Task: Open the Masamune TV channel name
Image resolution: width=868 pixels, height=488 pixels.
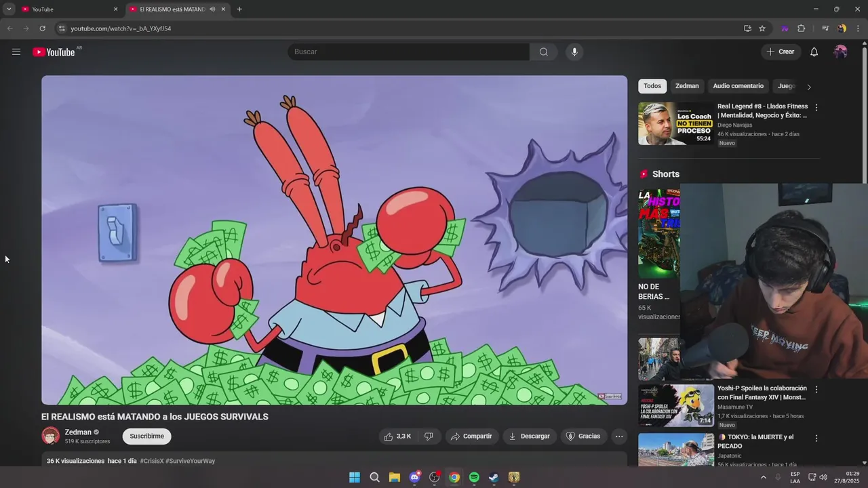Action: click(x=735, y=407)
